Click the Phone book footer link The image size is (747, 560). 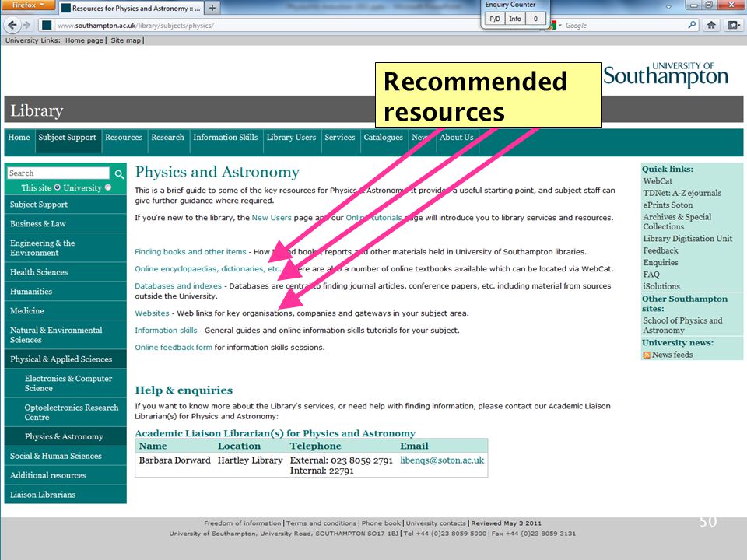click(x=381, y=523)
